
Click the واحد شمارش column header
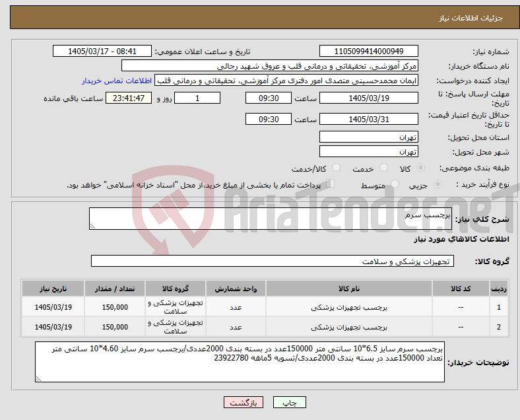pyautogui.click(x=236, y=289)
